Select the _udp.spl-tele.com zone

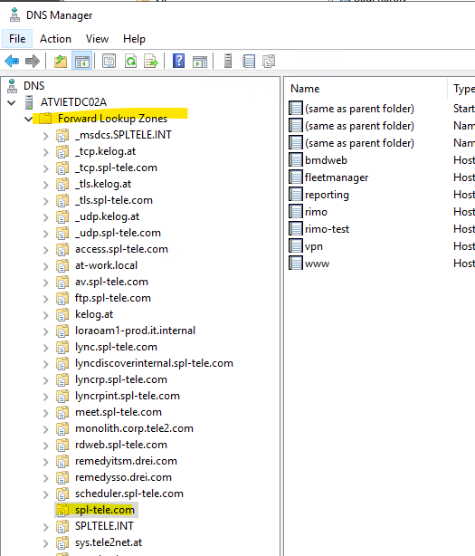click(x=118, y=233)
